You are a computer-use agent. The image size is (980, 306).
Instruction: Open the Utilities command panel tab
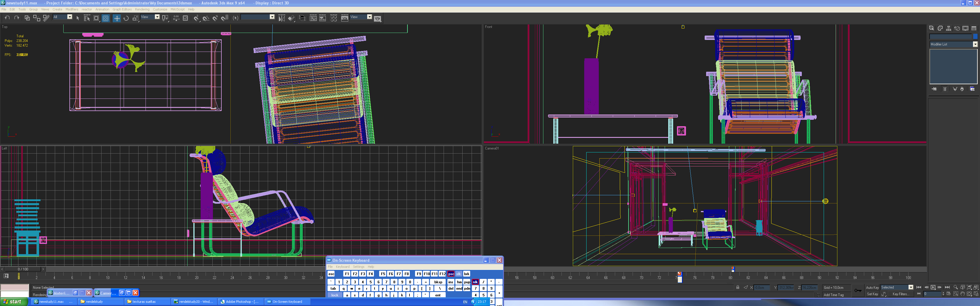pos(974,28)
